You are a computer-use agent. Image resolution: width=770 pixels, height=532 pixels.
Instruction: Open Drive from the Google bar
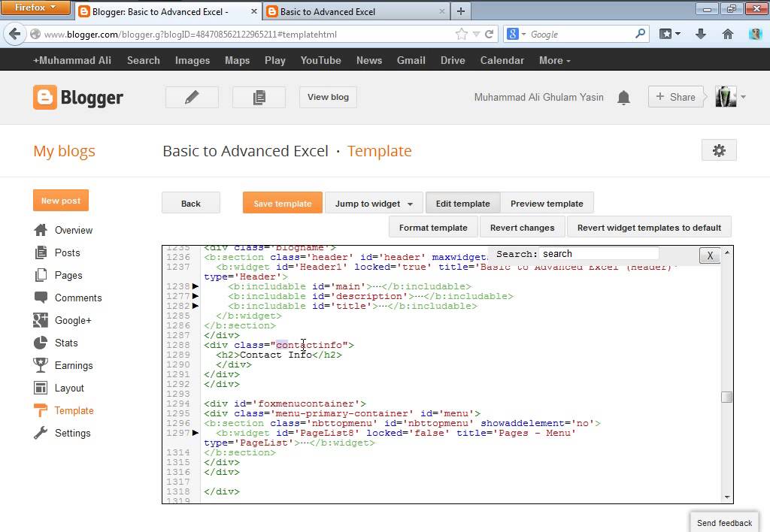(453, 60)
